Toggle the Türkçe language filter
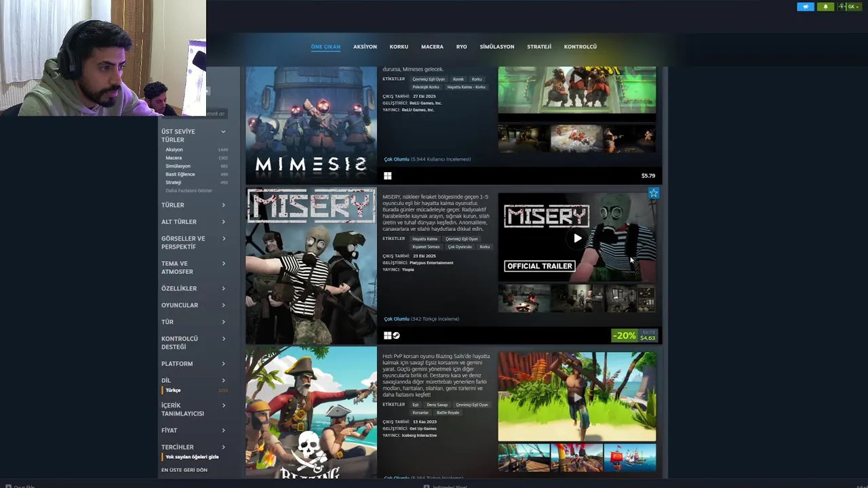This screenshot has height=488, width=868. [x=195, y=390]
